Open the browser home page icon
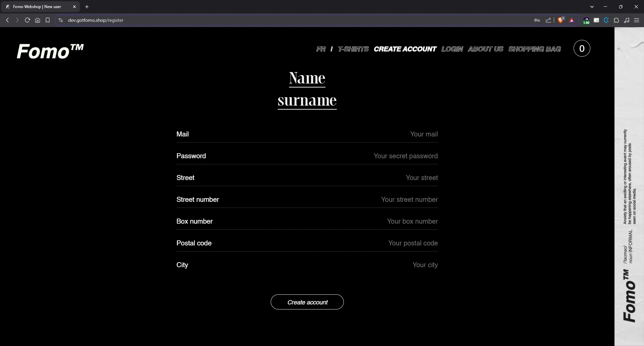 (38, 20)
